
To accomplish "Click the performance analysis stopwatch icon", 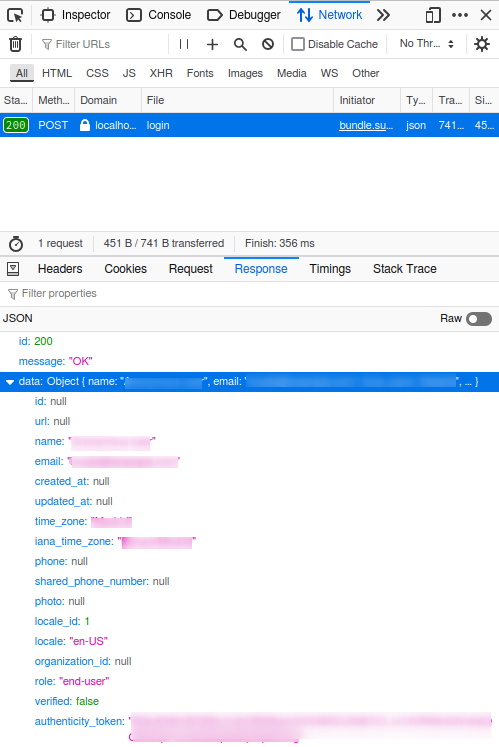I will [x=16, y=243].
